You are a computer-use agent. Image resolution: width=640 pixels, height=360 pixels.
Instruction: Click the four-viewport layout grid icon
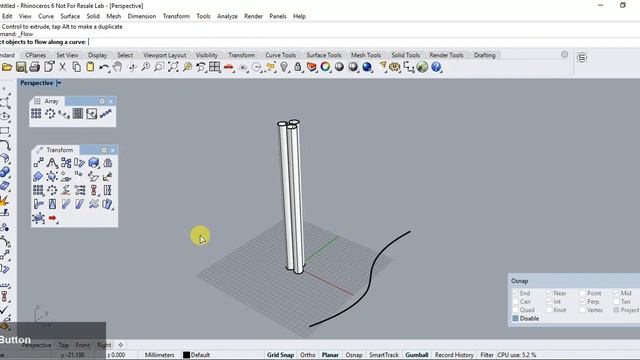pyautogui.click(x=214, y=67)
